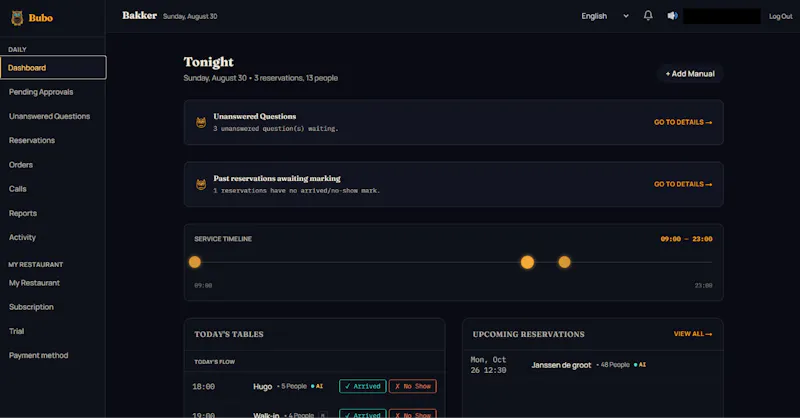
Task: Click the first timeline marker at 09:00
Action: [x=195, y=262]
